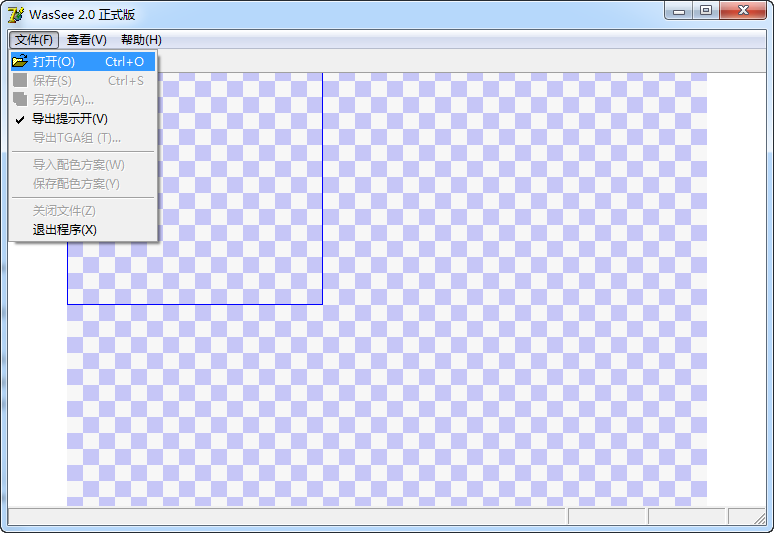
Task: Toggle 导出提示开(V) checked option
Action: click(x=83, y=119)
